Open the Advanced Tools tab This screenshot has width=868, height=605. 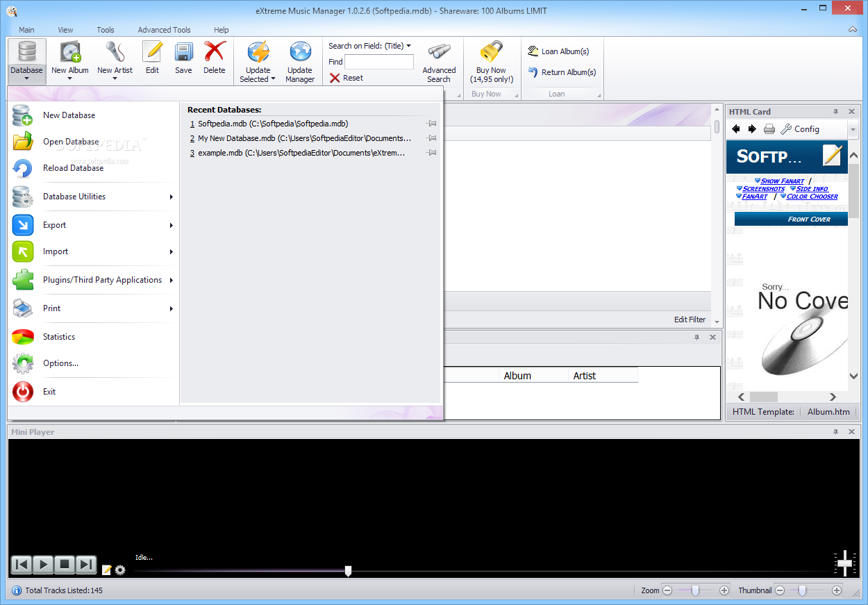tap(164, 30)
